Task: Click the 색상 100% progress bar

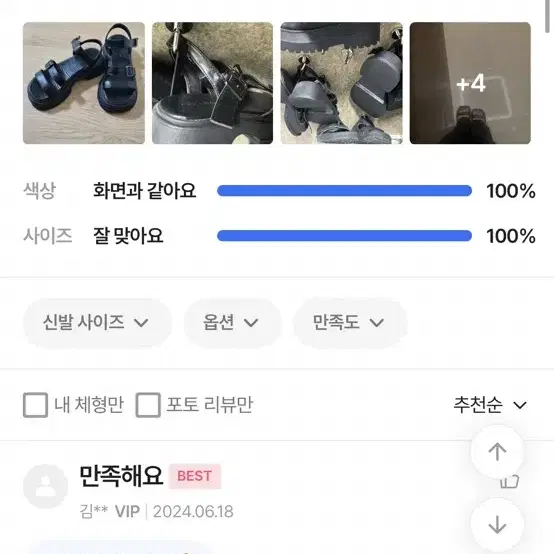Action: (344, 191)
